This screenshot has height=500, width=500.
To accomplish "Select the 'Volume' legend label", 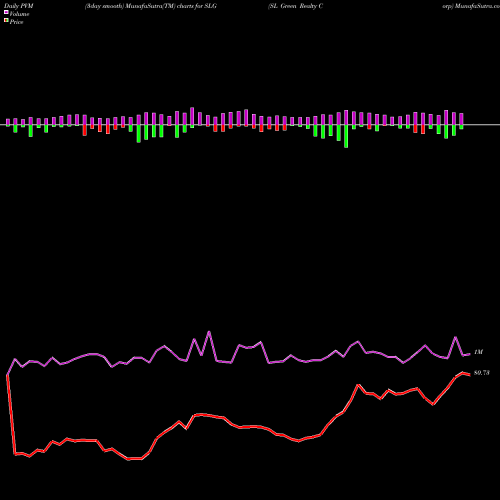I will click(x=19, y=14).
